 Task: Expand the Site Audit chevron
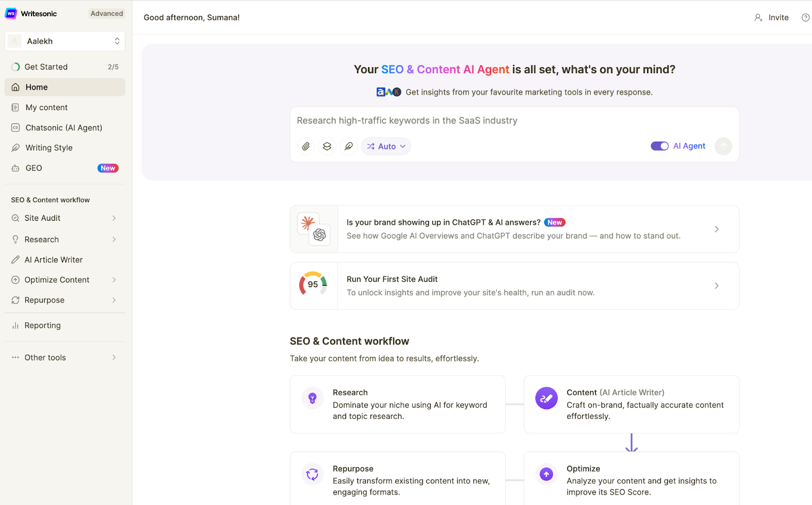click(114, 218)
